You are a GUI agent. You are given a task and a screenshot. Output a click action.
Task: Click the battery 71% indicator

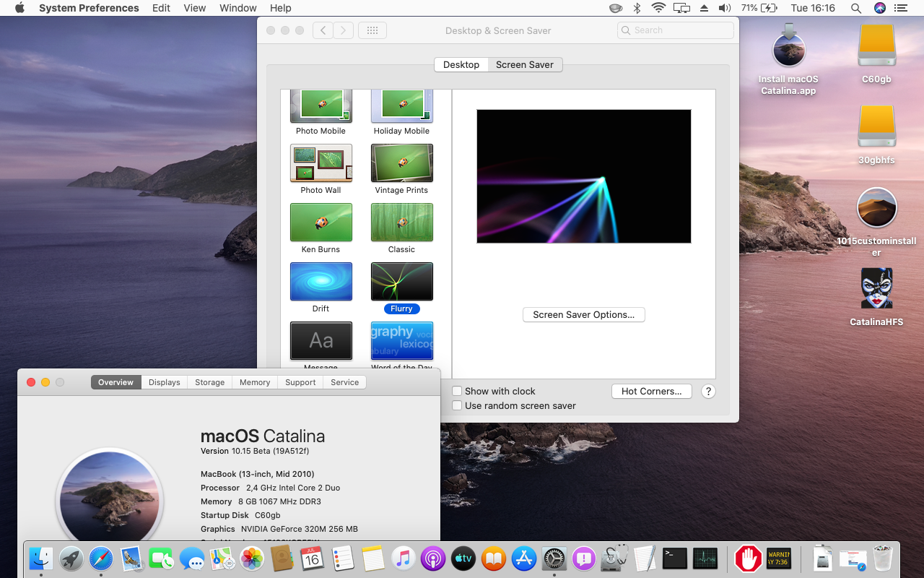coord(759,8)
